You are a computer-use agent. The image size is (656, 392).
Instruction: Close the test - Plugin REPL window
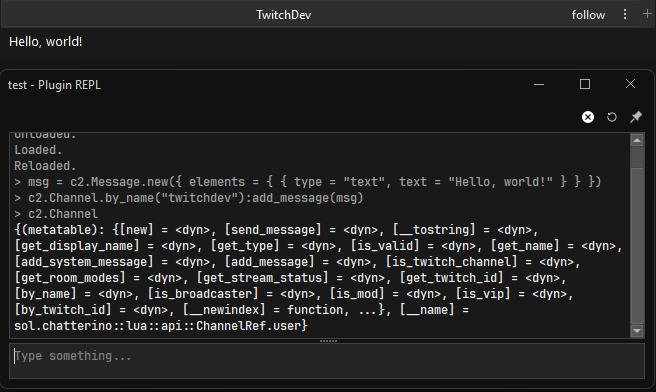click(630, 84)
